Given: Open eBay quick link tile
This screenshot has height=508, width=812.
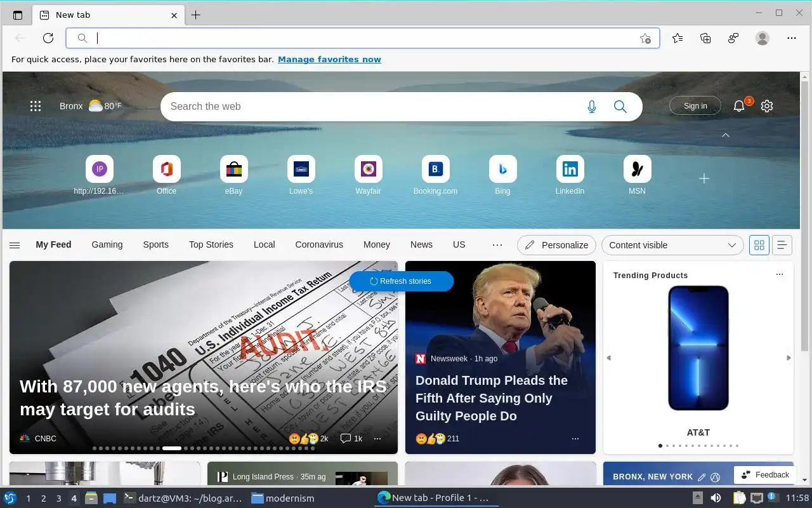Looking at the screenshot, I should coord(234,175).
